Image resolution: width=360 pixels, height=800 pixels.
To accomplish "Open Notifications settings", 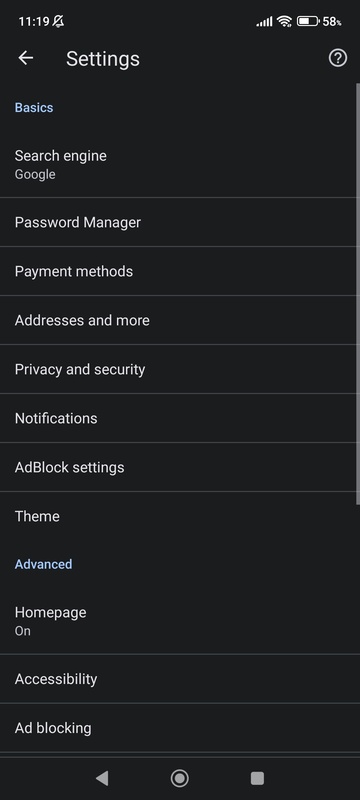I will click(180, 418).
